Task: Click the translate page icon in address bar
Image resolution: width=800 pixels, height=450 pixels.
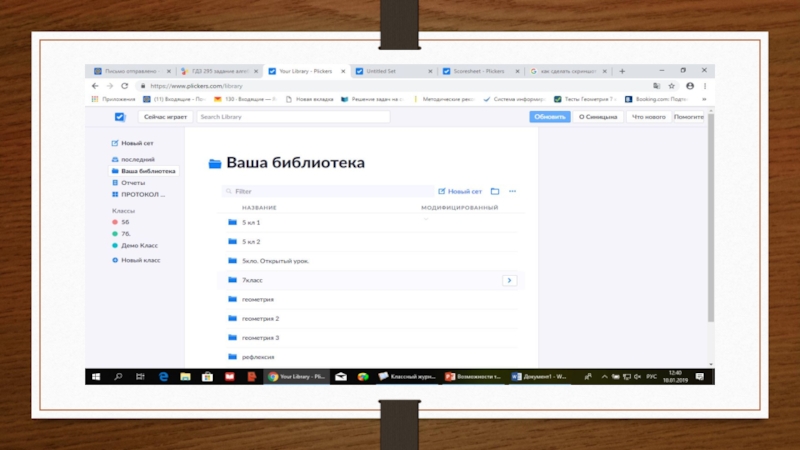Action: pos(657,86)
